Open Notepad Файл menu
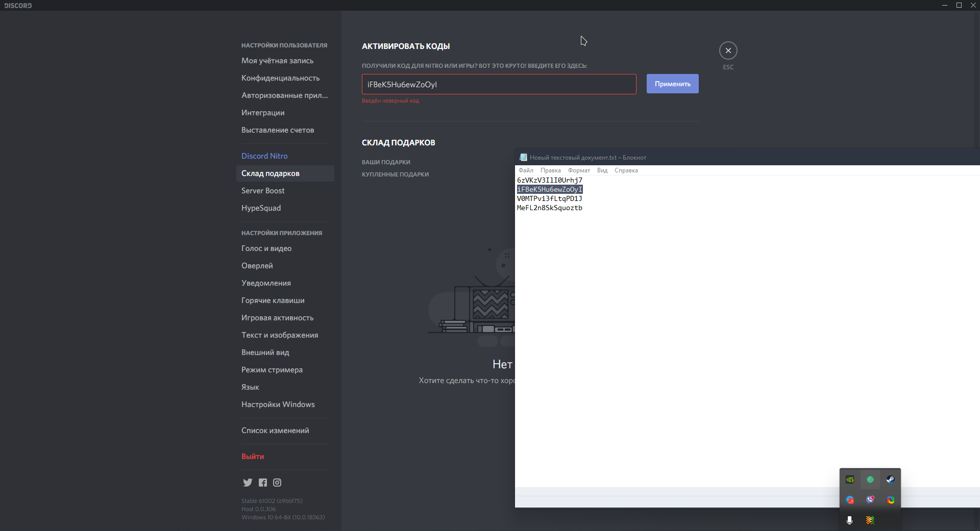 [526, 170]
